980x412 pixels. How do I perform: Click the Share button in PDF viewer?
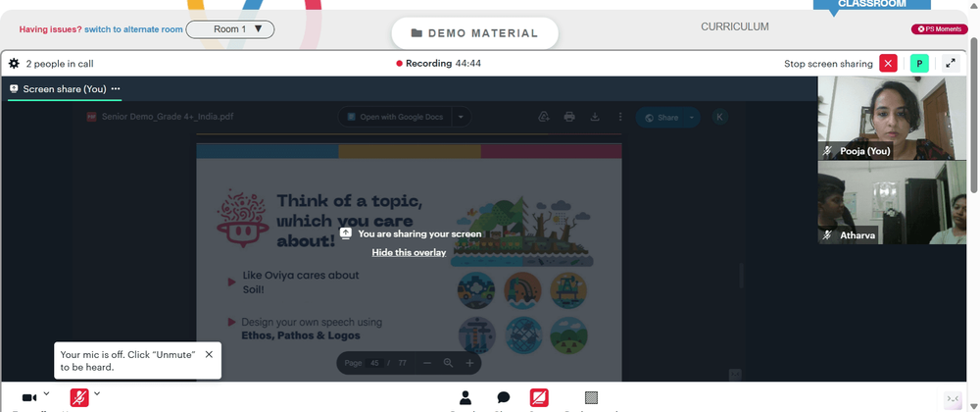(661, 118)
